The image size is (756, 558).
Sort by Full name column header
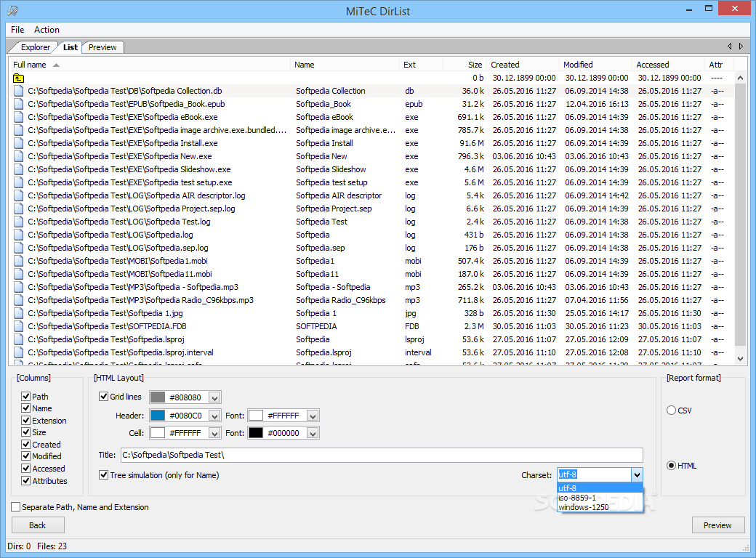[x=150, y=65]
